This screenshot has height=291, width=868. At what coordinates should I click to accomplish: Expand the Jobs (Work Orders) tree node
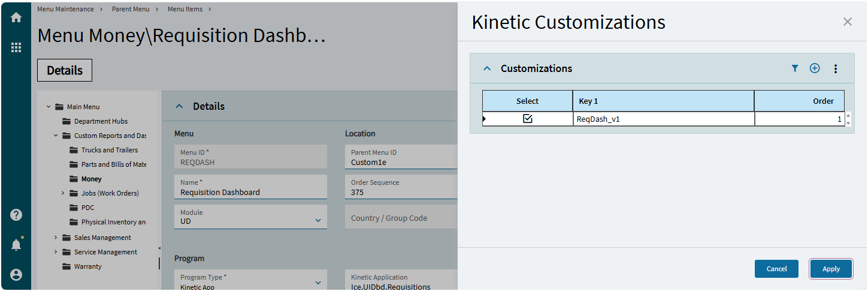(63, 193)
